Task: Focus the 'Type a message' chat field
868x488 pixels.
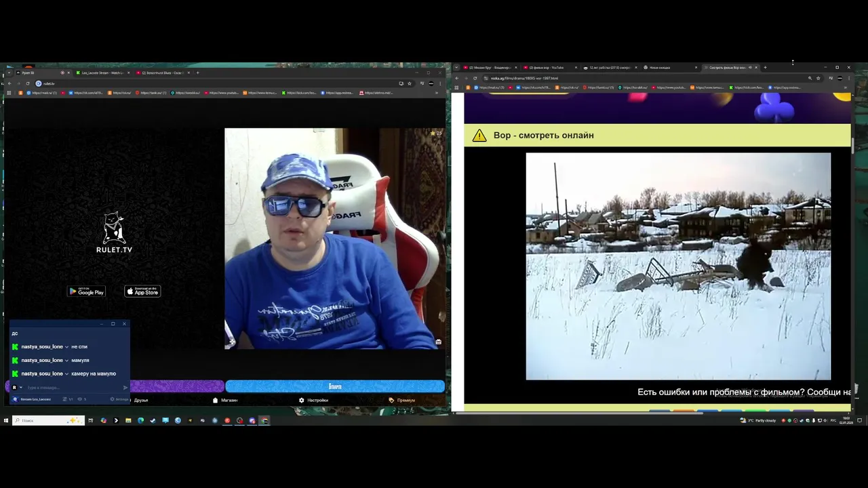Action: [73, 388]
